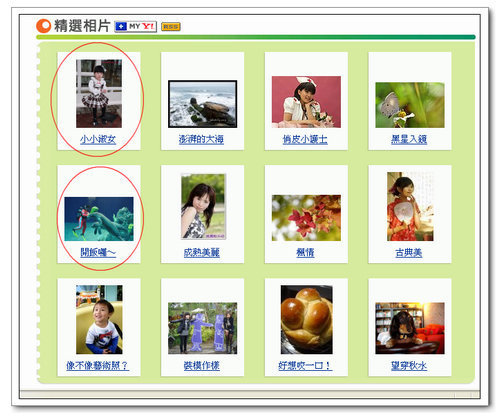Click the orange RSS feed icon
Screen dimensions: 500x420
[171, 27]
